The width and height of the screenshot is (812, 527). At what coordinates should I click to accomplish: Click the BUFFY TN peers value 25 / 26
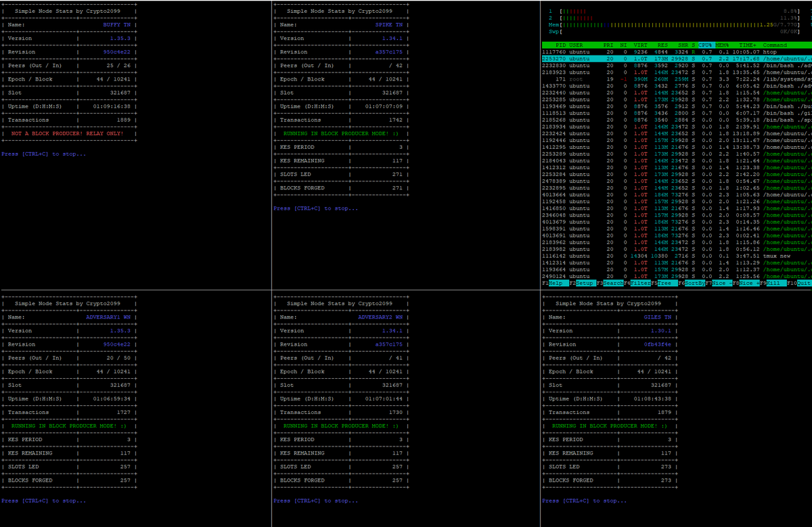click(x=119, y=66)
